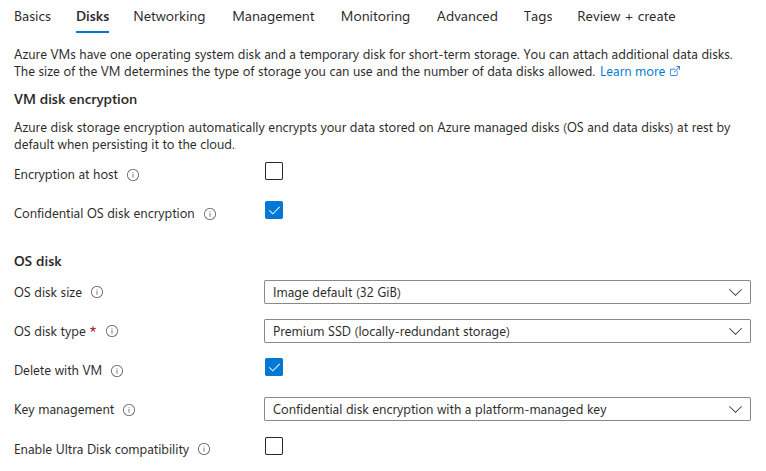Uncheck Confidential OS disk encryption
The width and height of the screenshot is (766, 471).
point(274,210)
